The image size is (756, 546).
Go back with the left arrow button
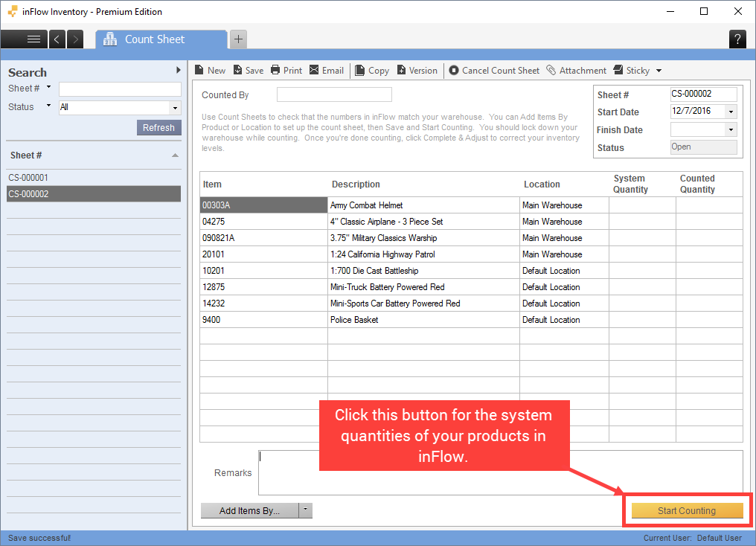[x=57, y=39]
